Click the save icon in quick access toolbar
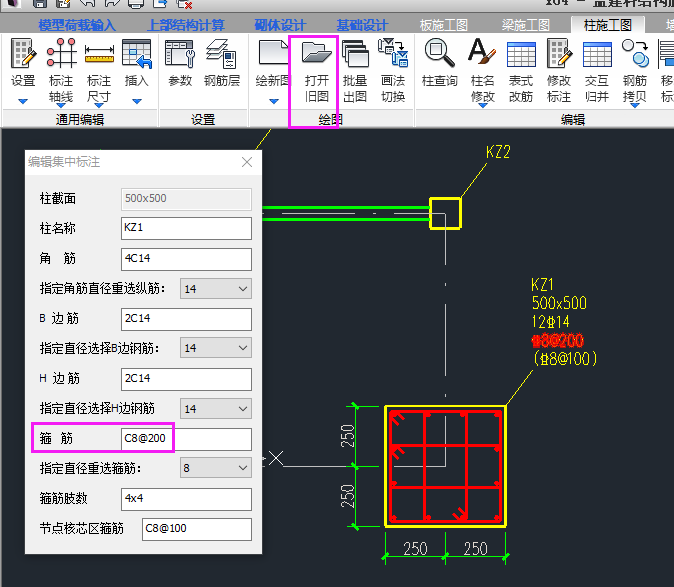 [40, 4]
